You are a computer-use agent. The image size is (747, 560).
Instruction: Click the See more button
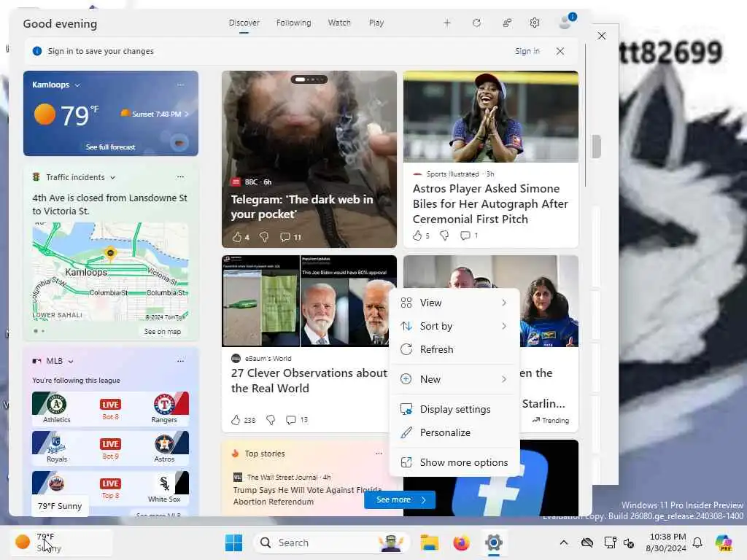[400, 499]
